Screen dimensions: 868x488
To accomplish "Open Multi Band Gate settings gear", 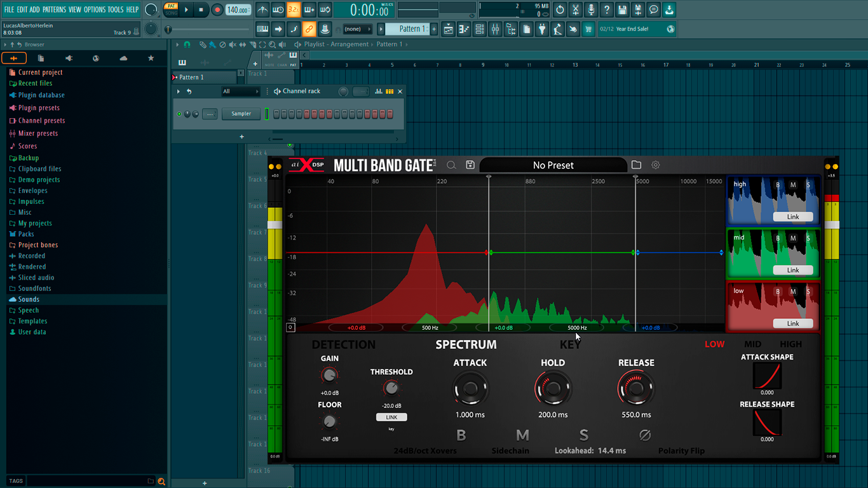I will pyautogui.click(x=655, y=165).
